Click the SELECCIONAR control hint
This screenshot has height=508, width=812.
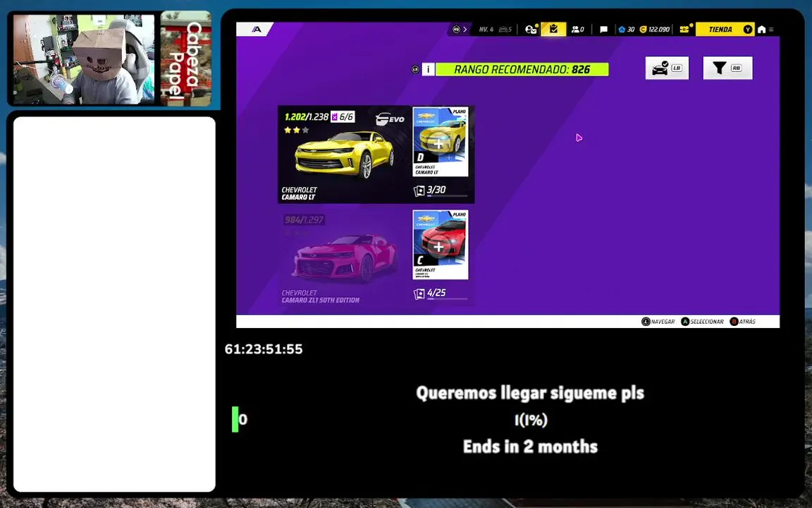click(x=702, y=322)
